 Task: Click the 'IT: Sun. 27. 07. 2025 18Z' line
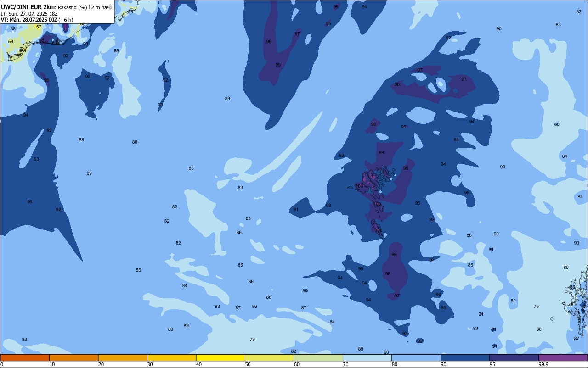29,14
